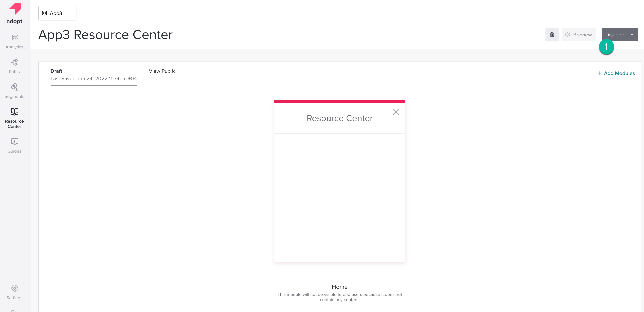The width and height of the screenshot is (644, 312).
Task: Switch to the Draft tab
Action: [x=93, y=75]
